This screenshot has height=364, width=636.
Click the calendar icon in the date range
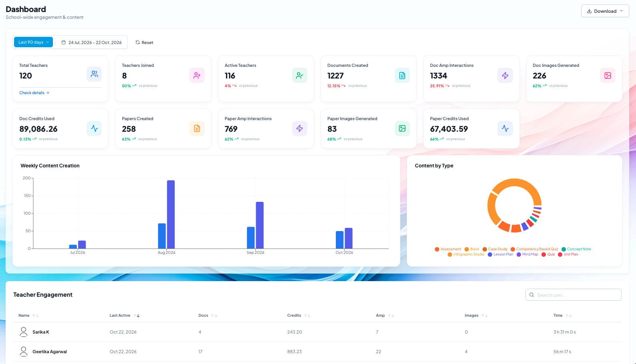tap(63, 42)
